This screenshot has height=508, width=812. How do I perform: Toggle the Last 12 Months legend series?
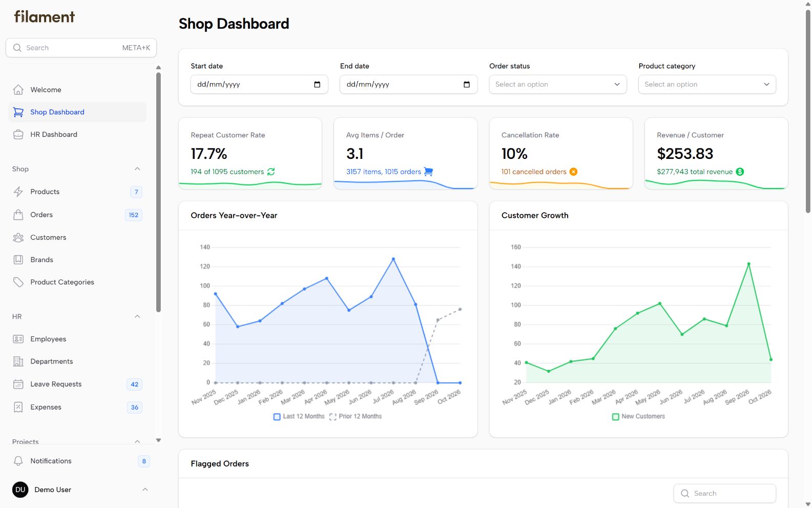[x=299, y=417]
